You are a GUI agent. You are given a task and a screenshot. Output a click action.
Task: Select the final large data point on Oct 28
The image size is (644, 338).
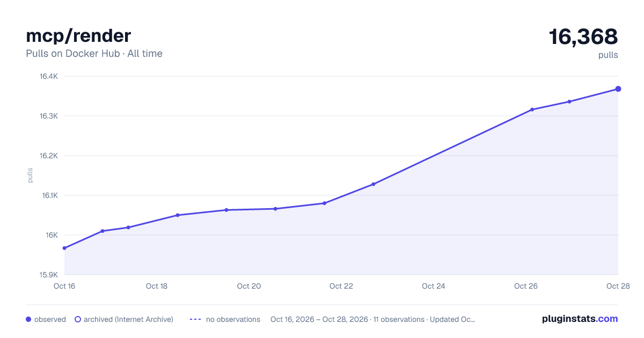tap(618, 89)
